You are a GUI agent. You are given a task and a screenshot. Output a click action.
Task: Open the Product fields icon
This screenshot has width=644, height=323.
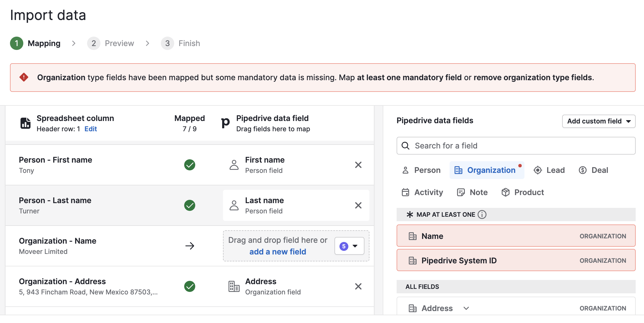[x=506, y=192]
